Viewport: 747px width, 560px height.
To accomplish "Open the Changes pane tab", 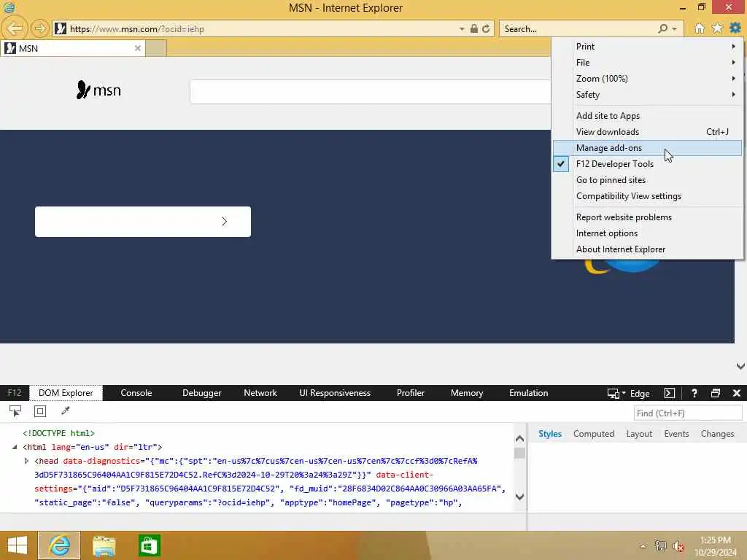I will click(x=717, y=434).
